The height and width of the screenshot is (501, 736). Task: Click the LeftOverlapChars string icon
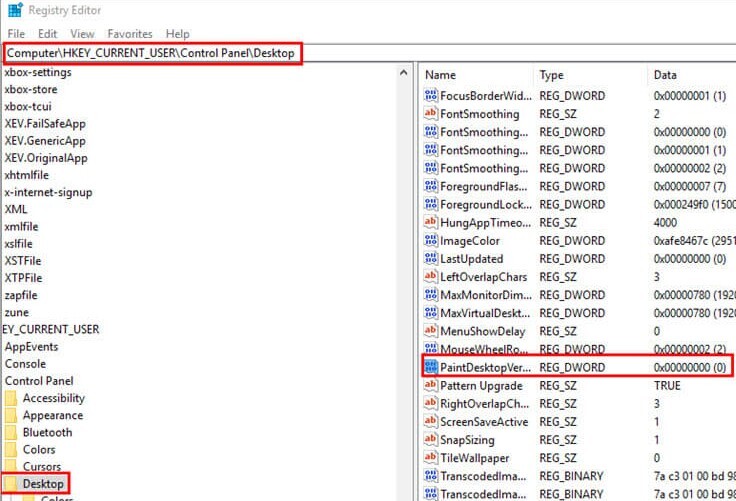(x=430, y=277)
